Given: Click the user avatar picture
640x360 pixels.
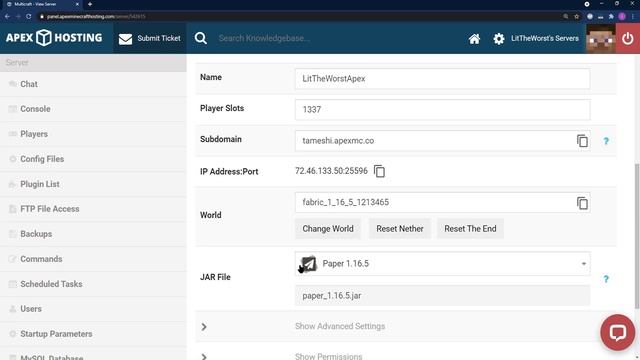Looking at the screenshot, I should point(600,38).
